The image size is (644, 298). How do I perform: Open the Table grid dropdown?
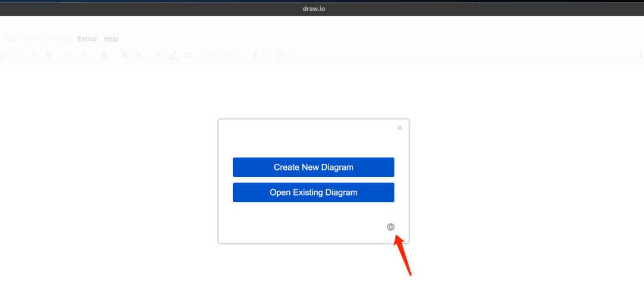285,55
